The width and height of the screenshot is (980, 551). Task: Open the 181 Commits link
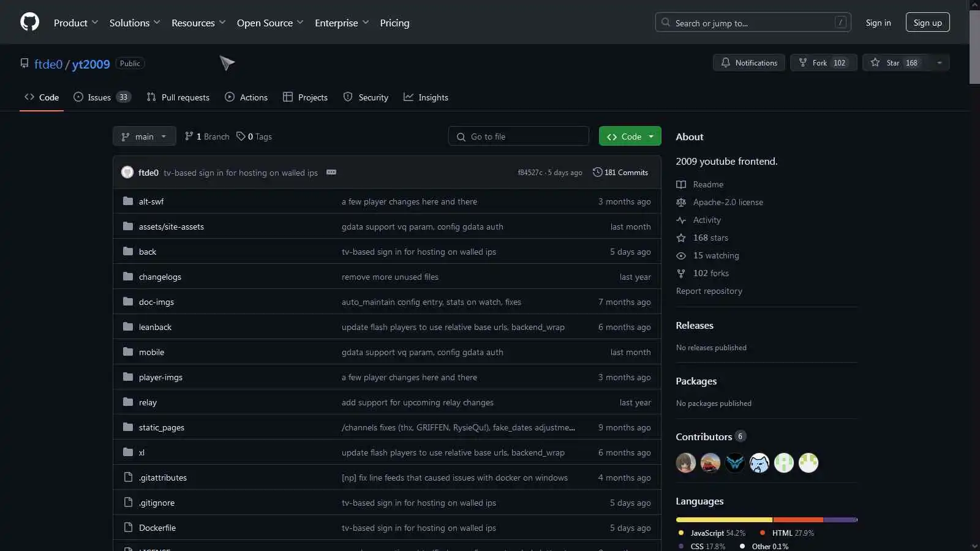pos(620,173)
